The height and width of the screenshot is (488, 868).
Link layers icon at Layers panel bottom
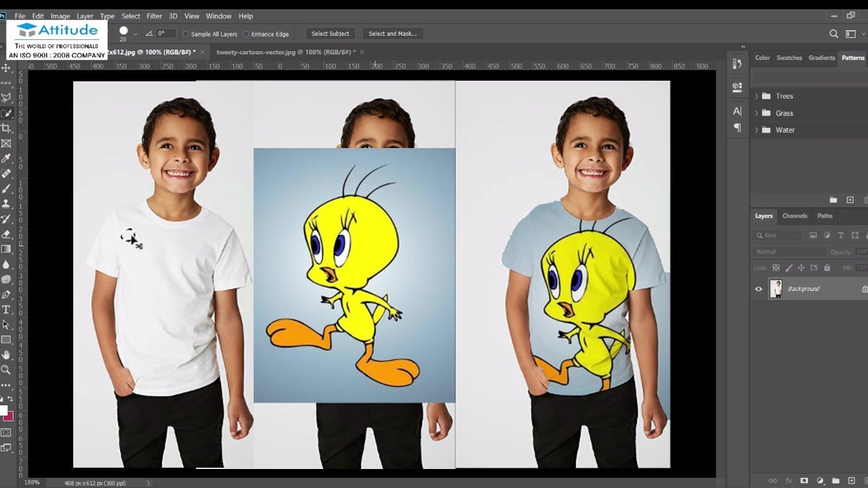pyautogui.click(x=772, y=481)
